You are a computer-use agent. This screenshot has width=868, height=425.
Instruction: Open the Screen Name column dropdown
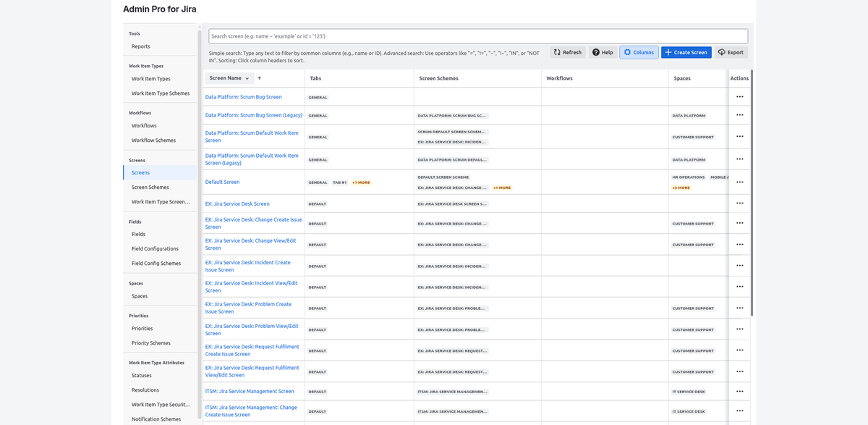pyautogui.click(x=229, y=78)
